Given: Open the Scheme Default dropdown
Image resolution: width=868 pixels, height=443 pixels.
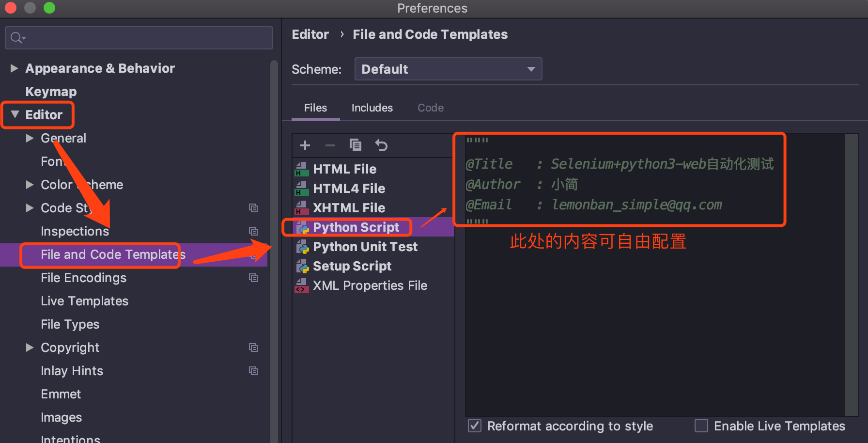Looking at the screenshot, I should pyautogui.click(x=448, y=69).
